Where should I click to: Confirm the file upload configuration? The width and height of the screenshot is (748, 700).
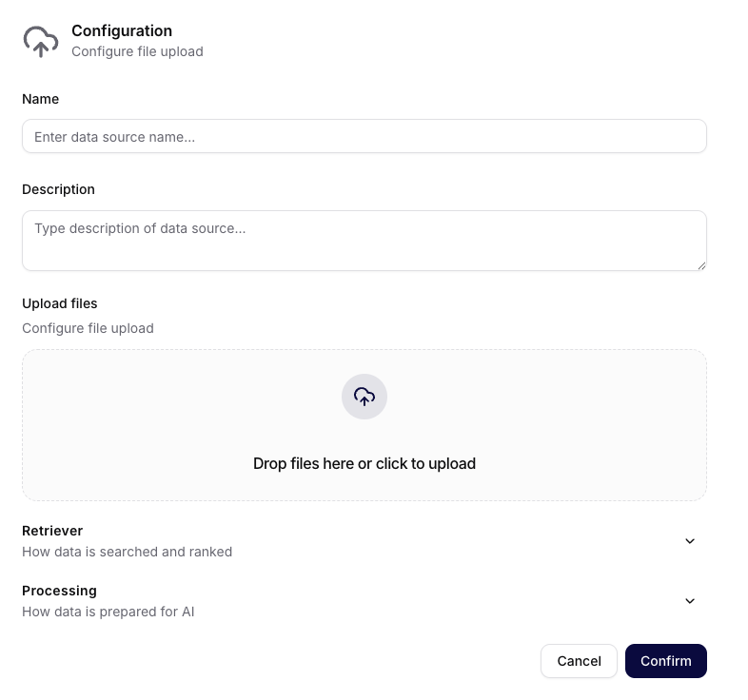665,661
